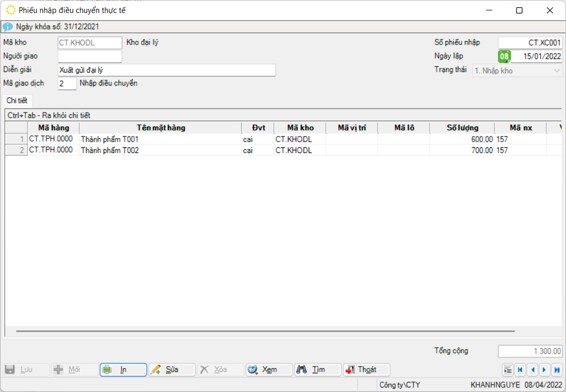Click the Diễn giải text field

coord(167,71)
